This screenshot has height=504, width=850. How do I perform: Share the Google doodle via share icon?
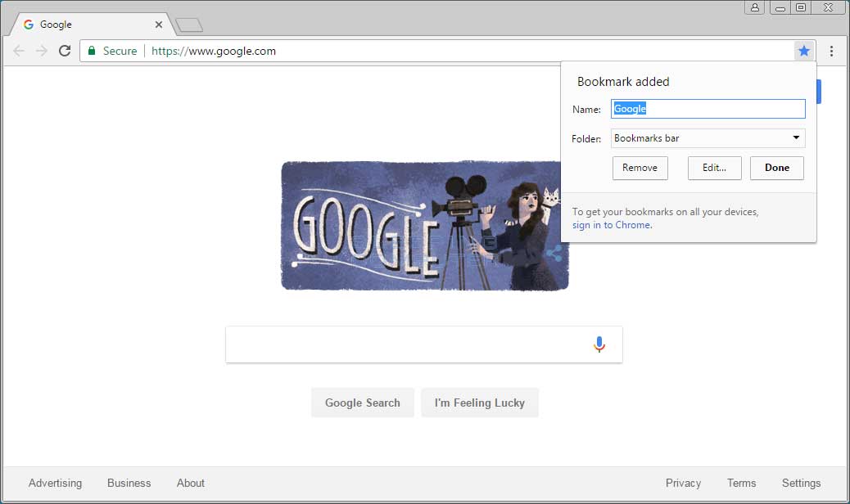[x=554, y=253]
